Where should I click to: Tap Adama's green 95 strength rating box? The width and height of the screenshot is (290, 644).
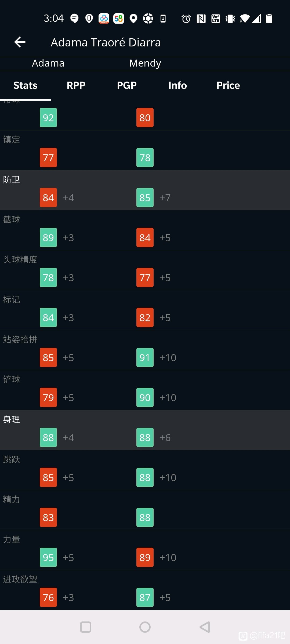[48, 557]
